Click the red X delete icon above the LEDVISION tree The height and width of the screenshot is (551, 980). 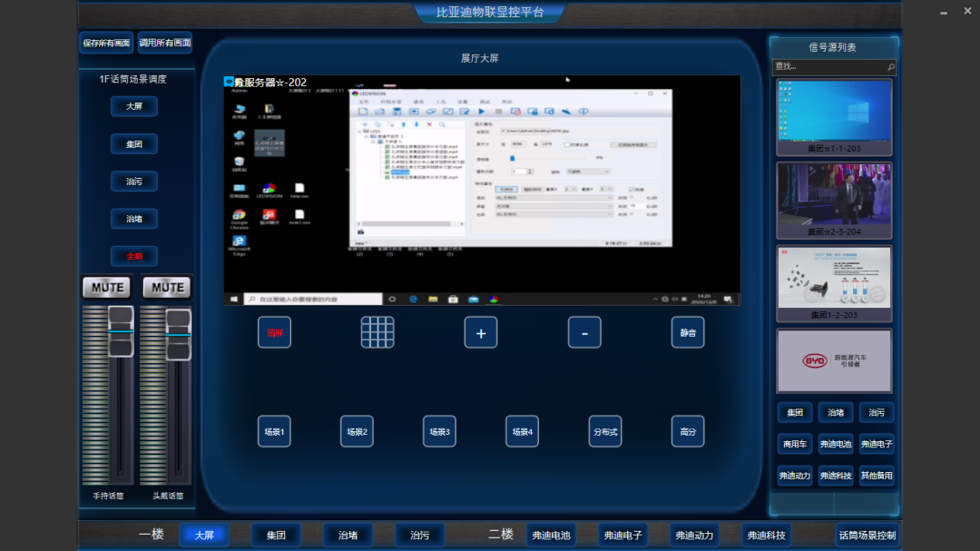[x=429, y=124]
